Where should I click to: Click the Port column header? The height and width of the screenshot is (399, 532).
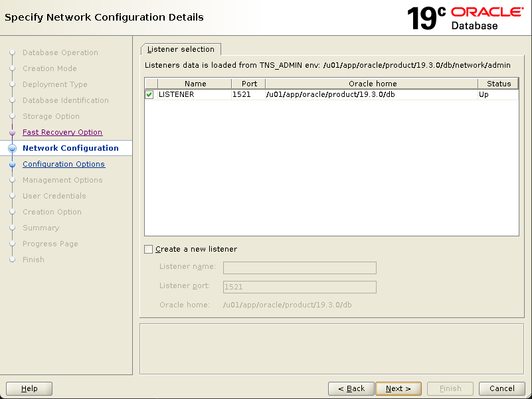tap(248, 84)
